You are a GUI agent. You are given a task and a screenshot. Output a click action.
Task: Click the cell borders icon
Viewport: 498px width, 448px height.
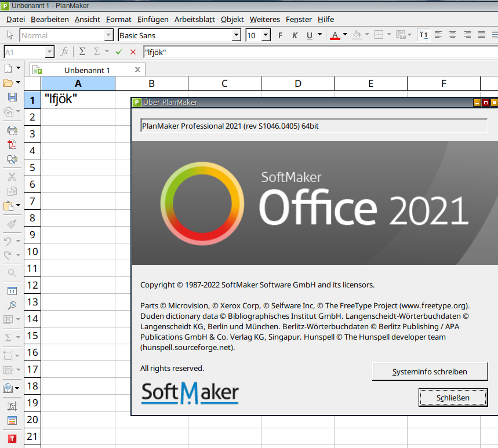point(379,35)
